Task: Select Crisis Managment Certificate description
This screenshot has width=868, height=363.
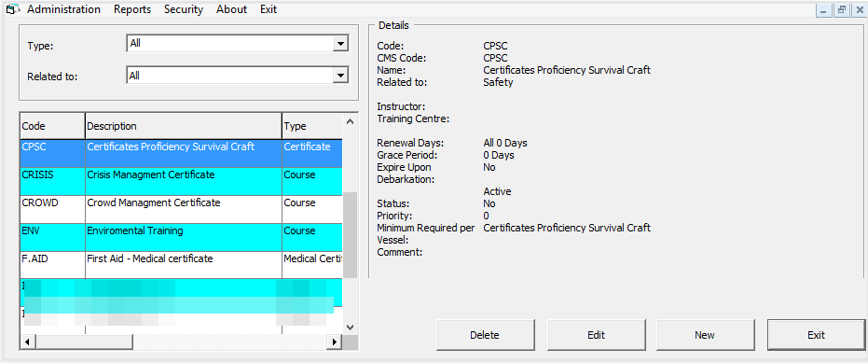Action: [x=184, y=181]
